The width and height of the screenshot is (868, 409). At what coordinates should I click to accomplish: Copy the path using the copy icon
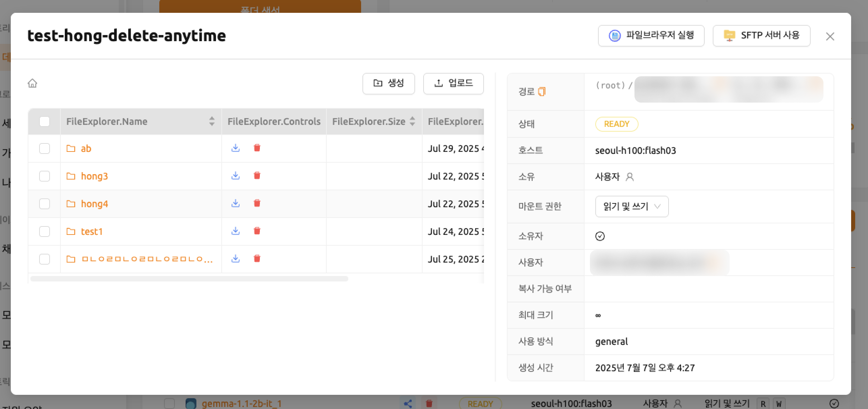click(542, 91)
